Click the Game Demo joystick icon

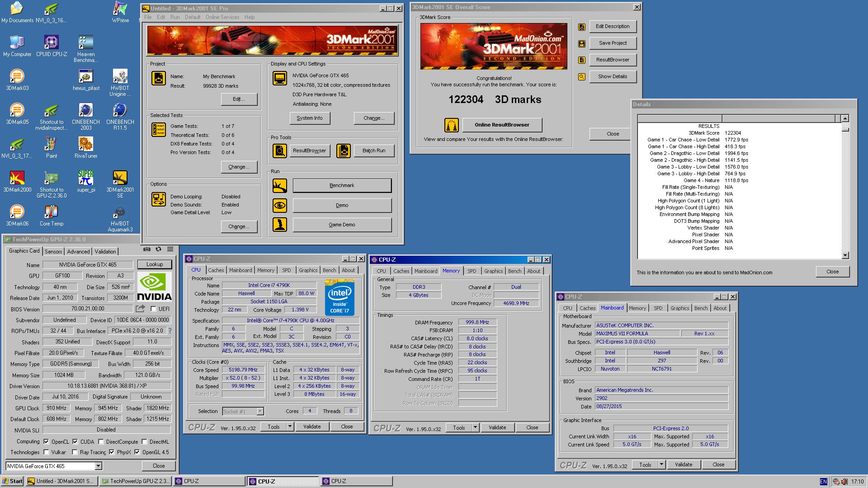[280, 225]
